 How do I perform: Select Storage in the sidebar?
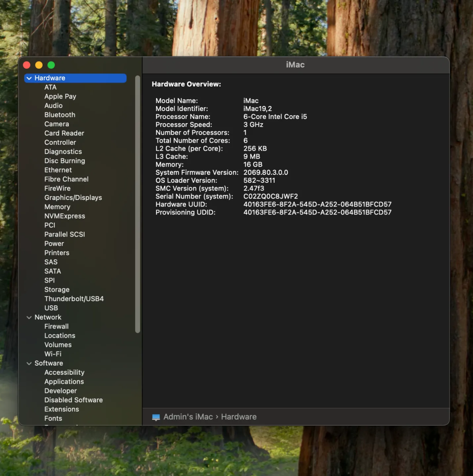57,289
